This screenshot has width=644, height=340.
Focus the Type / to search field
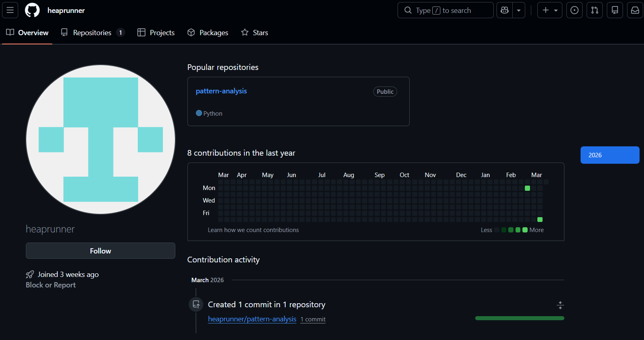coord(446,10)
